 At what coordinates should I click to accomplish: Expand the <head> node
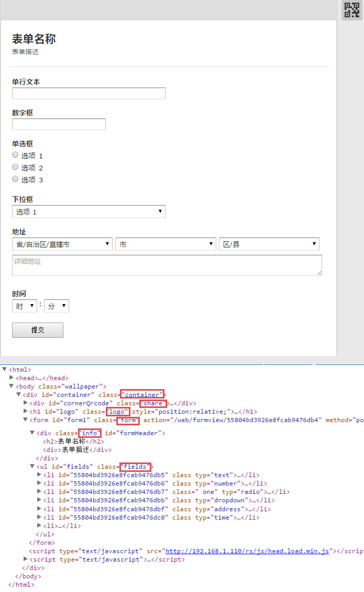(12, 378)
